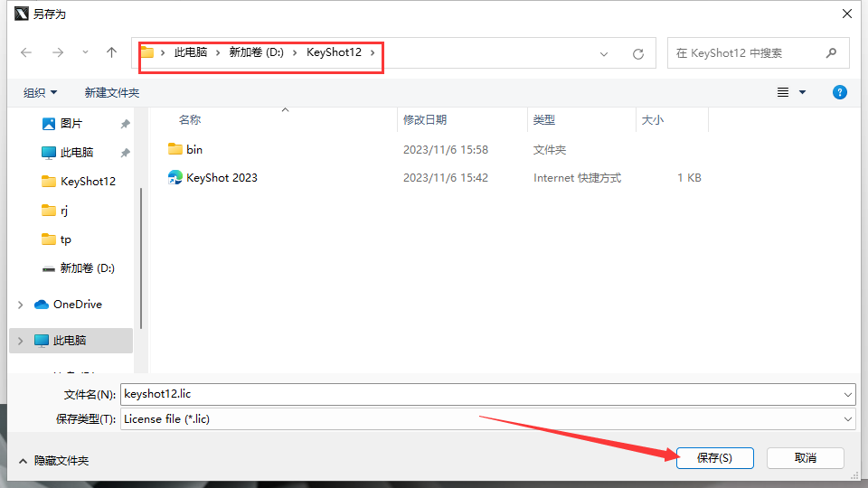Screen dimensions: 868x488
Task: Open the tp folder in sidebar
Action: pos(57,239)
